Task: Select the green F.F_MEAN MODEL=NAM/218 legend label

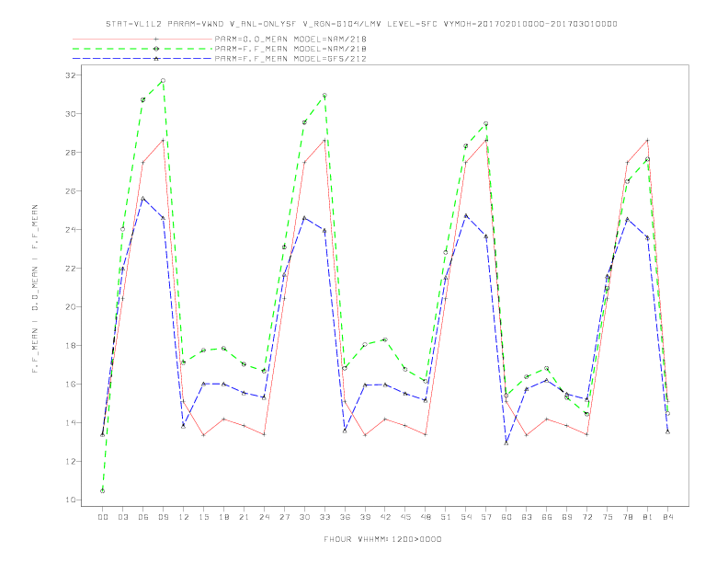Action: click(x=290, y=49)
